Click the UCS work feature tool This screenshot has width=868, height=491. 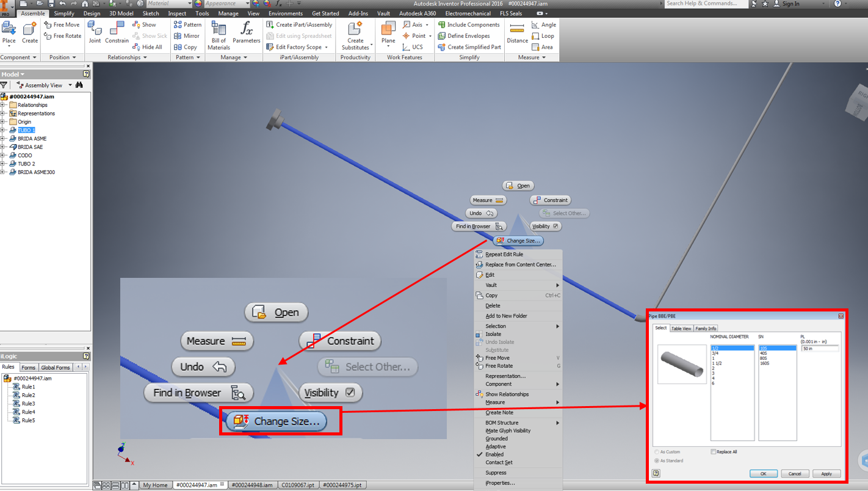point(413,47)
